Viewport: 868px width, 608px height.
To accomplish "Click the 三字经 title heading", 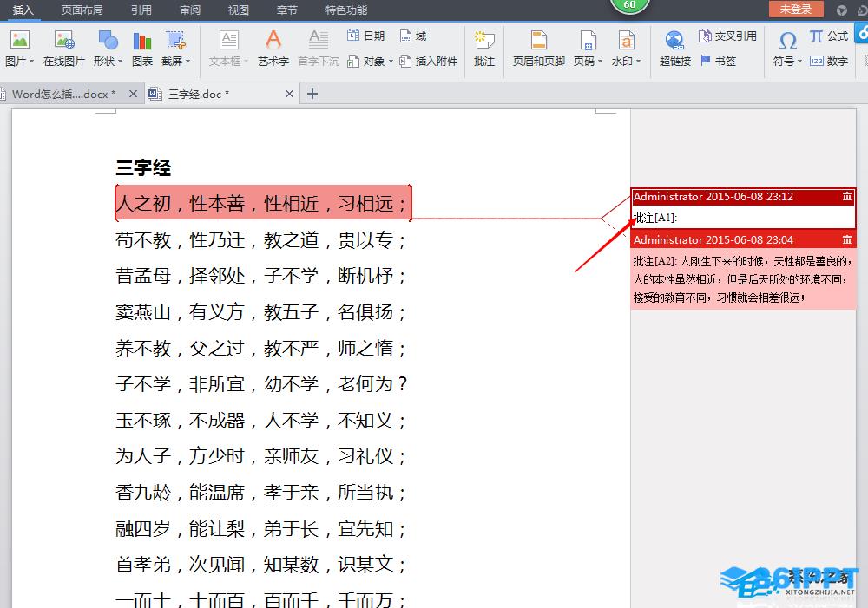I will click(143, 167).
